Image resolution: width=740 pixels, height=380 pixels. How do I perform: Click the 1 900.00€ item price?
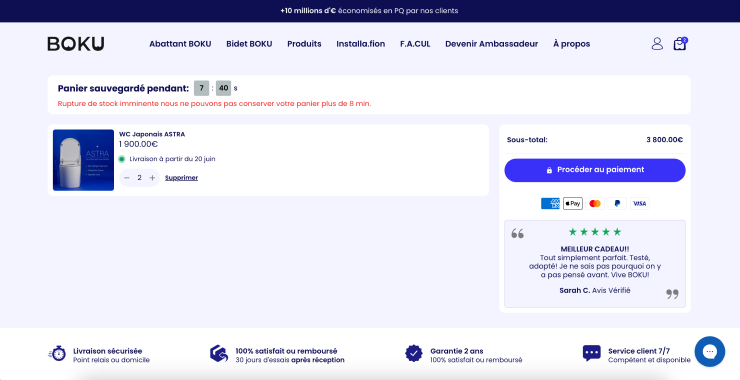coord(138,144)
